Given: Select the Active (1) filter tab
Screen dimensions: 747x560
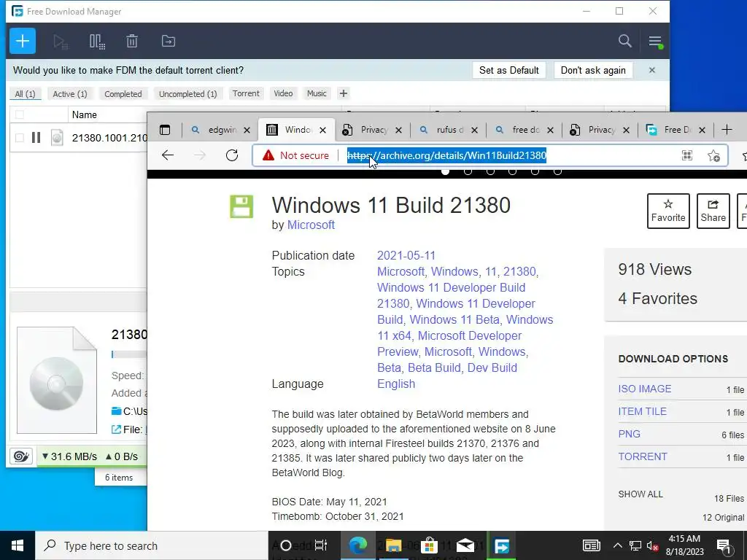Looking at the screenshot, I should pyautogui.click(x=70, y=94).
